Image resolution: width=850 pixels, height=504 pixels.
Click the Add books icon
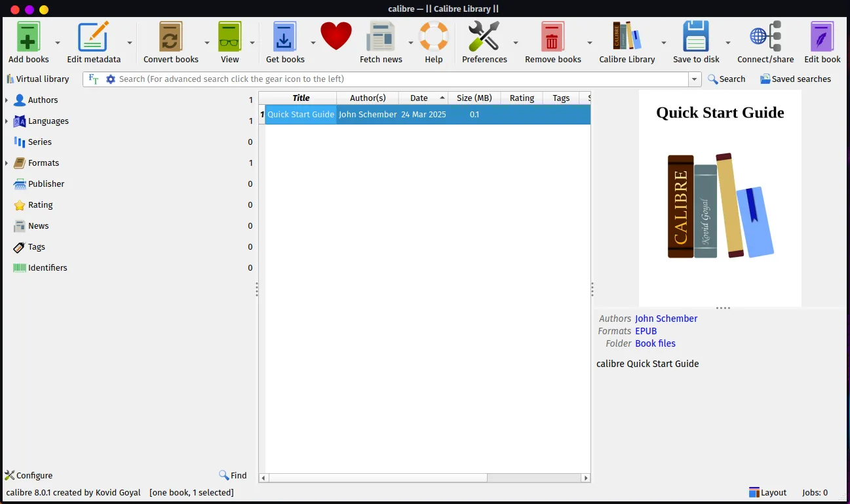(x=28, y=37)
